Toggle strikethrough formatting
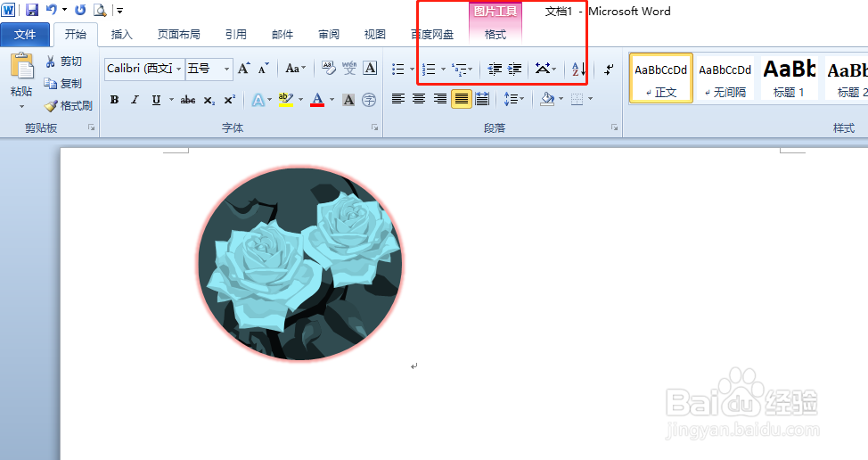 tap(188, 100)
